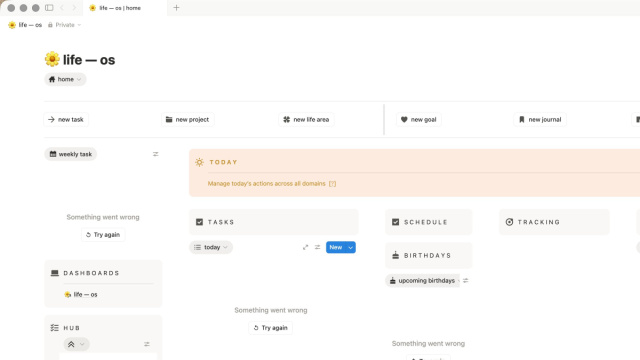The width and height of the screenshot is (640, 360).
Task: Click the TODAY sun icon
Action: 199,162
